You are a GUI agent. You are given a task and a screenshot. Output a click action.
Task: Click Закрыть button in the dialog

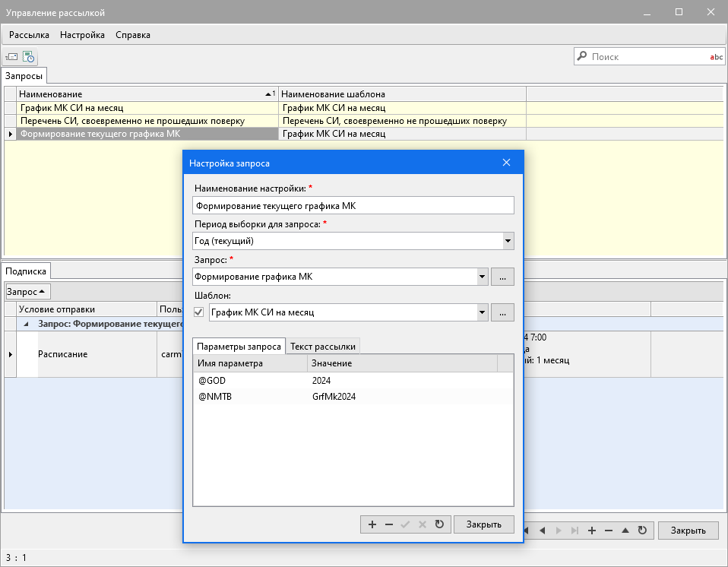pyautogui.click(x=484, y=524)
